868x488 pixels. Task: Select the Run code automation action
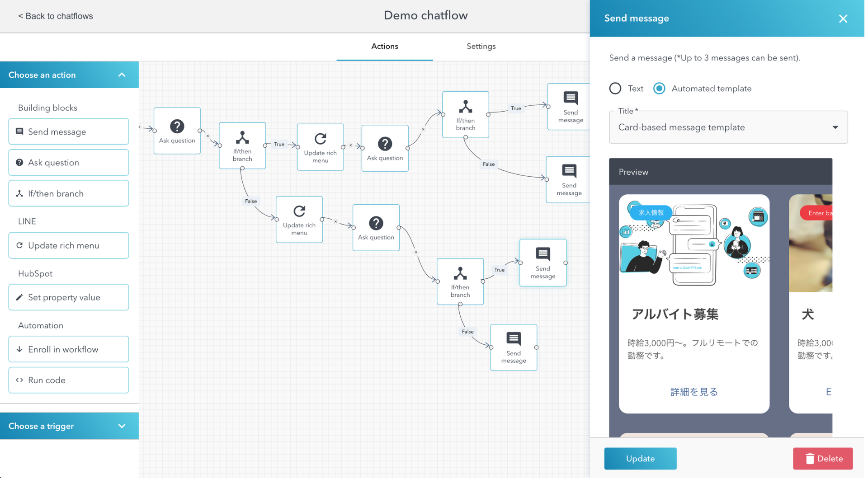69,380
